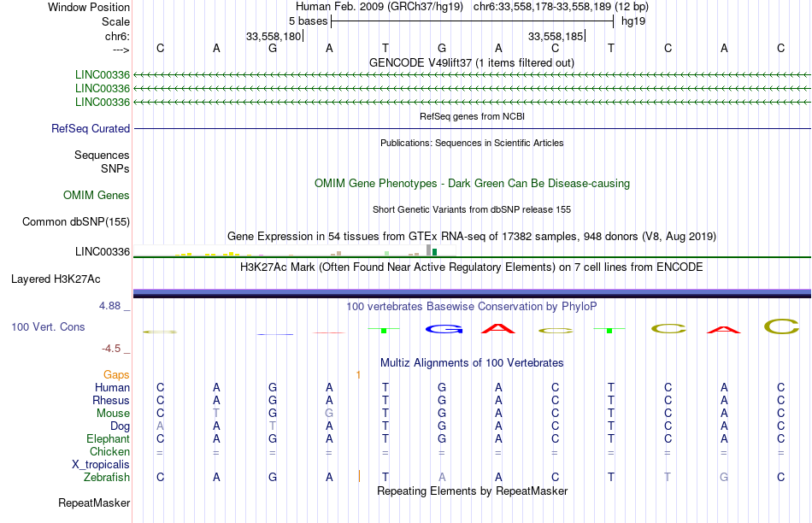Click the 4.88 PhyloP upper scale value

pos(109,306)
